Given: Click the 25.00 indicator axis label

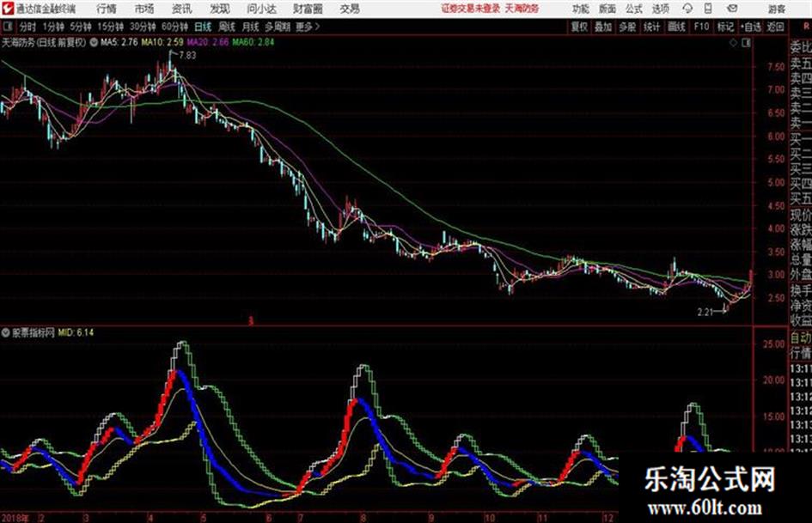Looking at the screenshot, I should 773,344.
